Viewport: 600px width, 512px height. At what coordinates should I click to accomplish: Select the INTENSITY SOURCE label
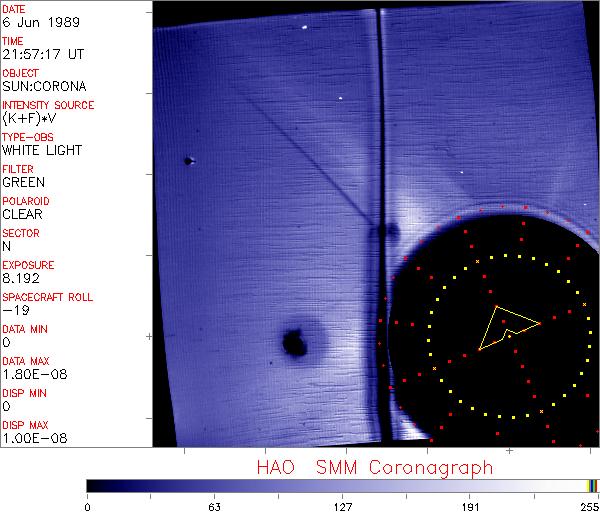(x=48, y=105)
